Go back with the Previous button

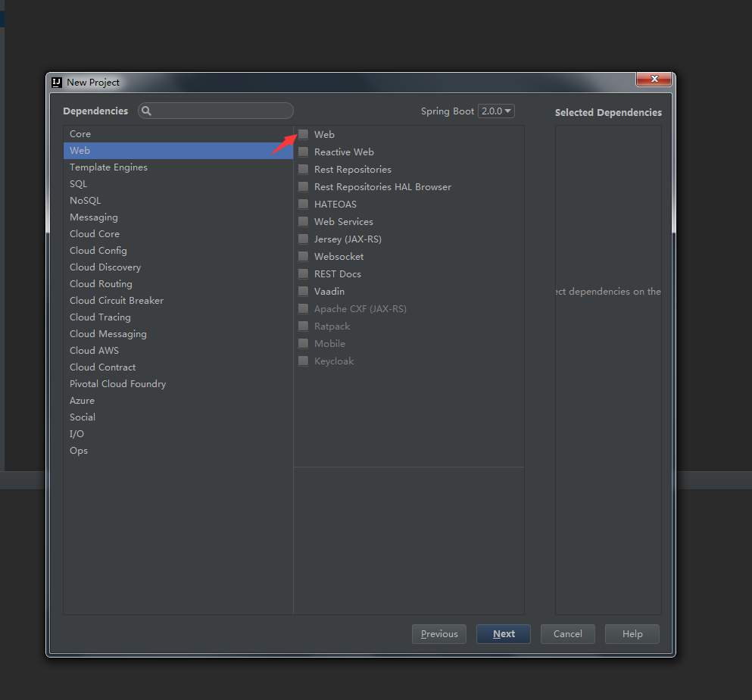click(x=439, y=634)
